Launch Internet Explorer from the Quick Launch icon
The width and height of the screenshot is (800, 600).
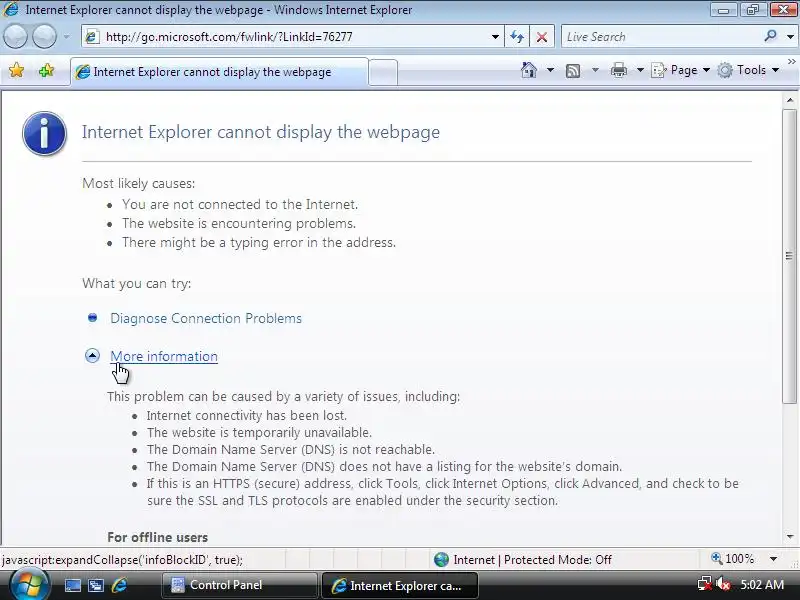(x=119, y=586)
